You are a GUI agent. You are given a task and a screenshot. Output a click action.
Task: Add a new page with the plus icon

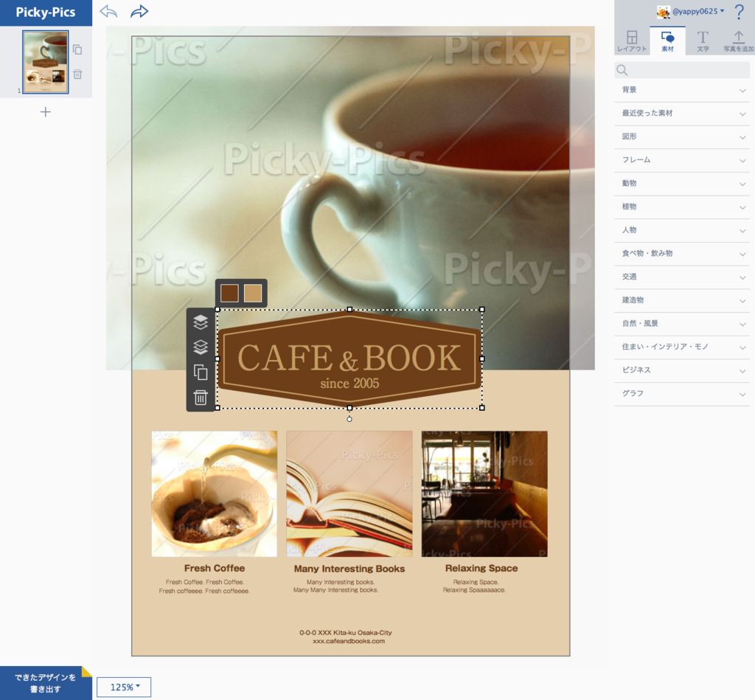point(45,112)
